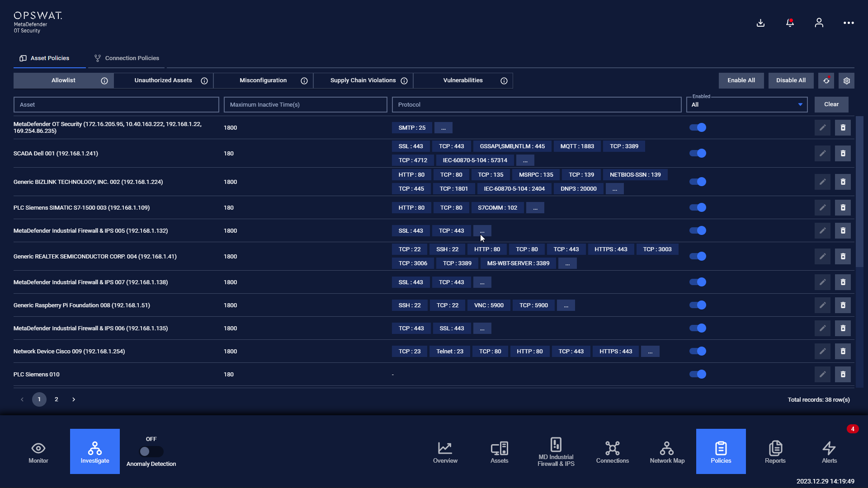Screen dimensions: 868x488
Task: Expand more protocols for BIZLINK TECHNOLOGY 002
Action: 615,189
